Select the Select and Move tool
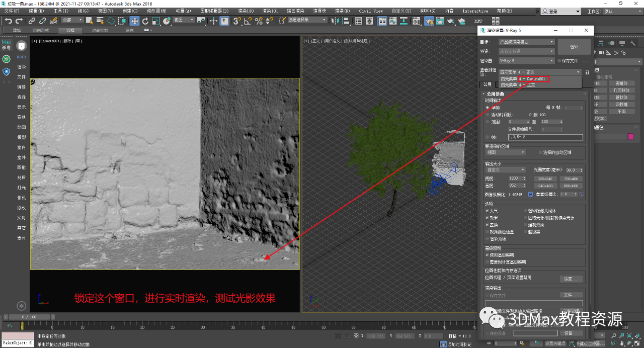 [x=134, y=21]
